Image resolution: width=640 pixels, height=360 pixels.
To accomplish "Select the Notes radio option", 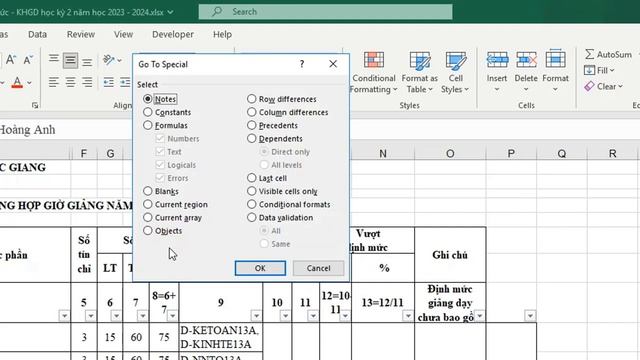I will [148, 99].
